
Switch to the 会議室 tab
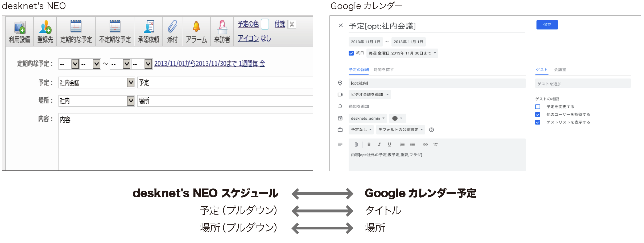tap(560, 70)
